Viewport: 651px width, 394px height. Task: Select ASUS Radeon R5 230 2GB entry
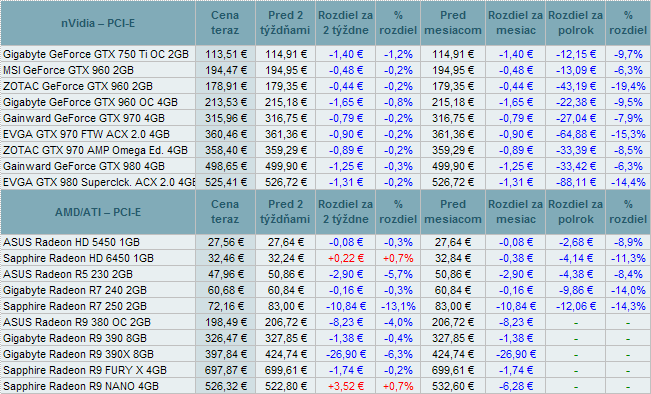68,274
